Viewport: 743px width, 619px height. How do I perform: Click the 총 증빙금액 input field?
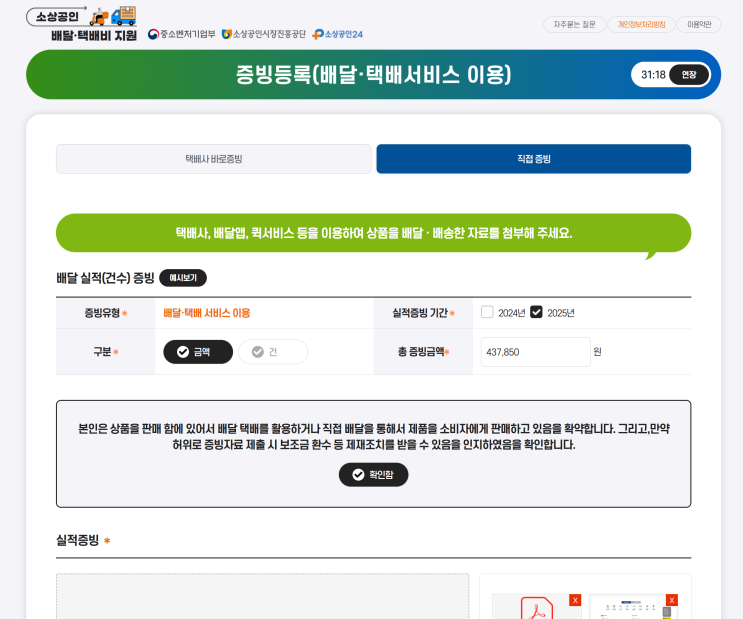[535, 352]
